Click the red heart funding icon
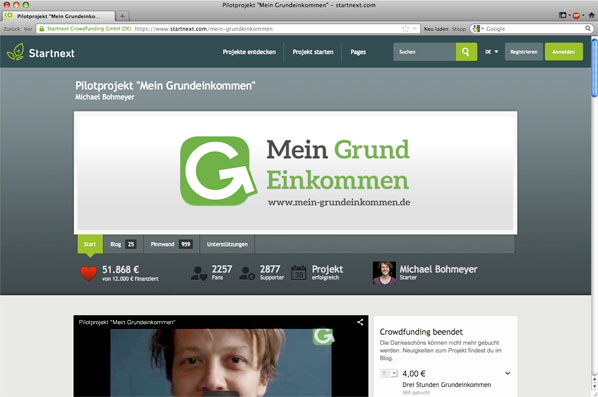 point(88,273)
